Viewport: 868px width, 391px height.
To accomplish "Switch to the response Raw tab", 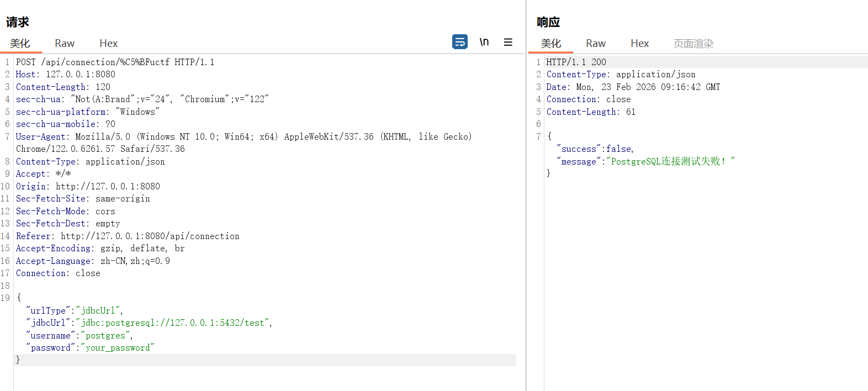I will (x=595, y=44).
